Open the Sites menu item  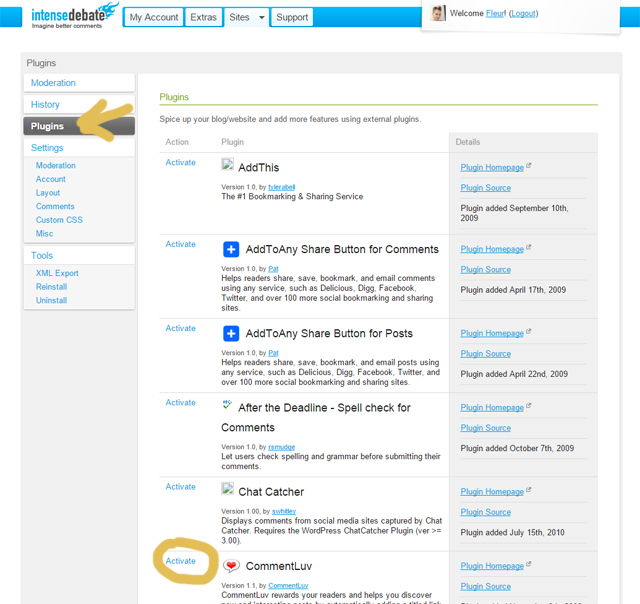(x=240, y=18)
